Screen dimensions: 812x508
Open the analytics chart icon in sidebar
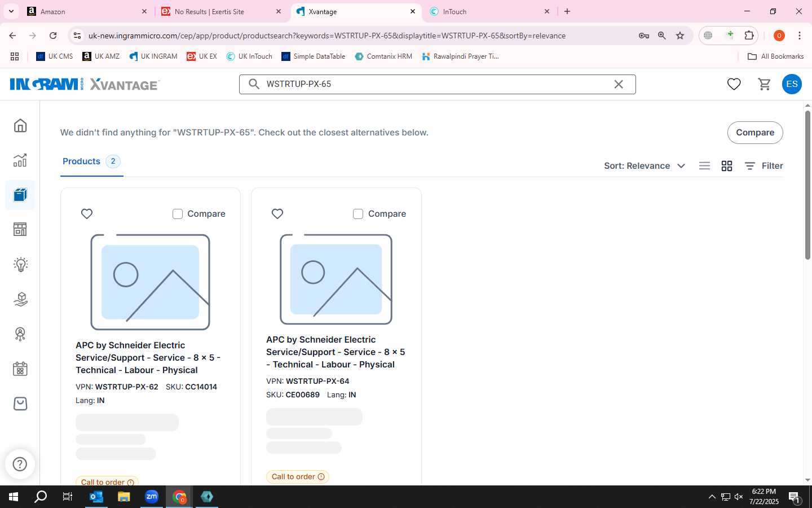tap(20, 160)
